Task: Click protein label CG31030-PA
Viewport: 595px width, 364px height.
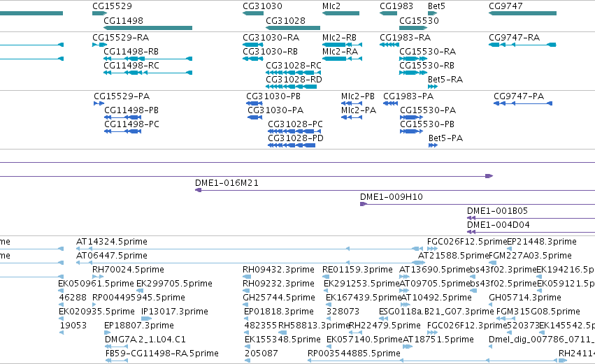Action: [x=275, y=110]
